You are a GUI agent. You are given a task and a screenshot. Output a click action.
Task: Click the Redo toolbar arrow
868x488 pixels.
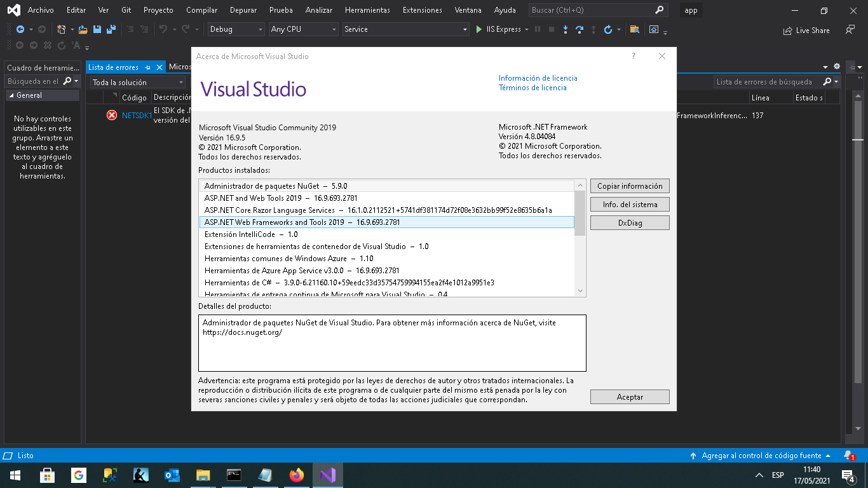[x=185, y=29]
